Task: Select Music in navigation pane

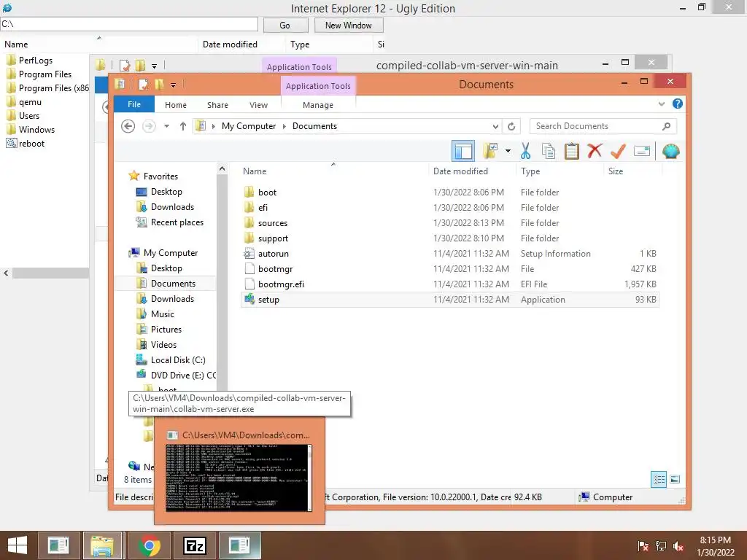Action: point(155,314)
